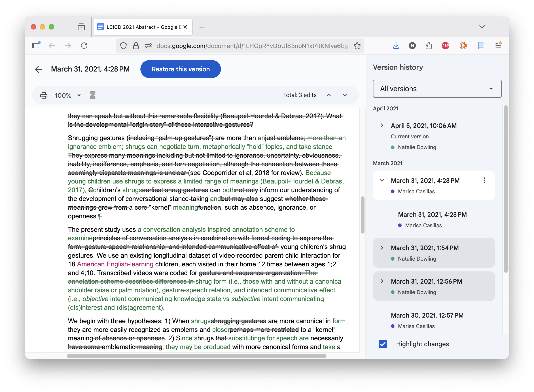Click the back arrow beside version date
This screenshot has height=392, width=534.
click(38, 69)
